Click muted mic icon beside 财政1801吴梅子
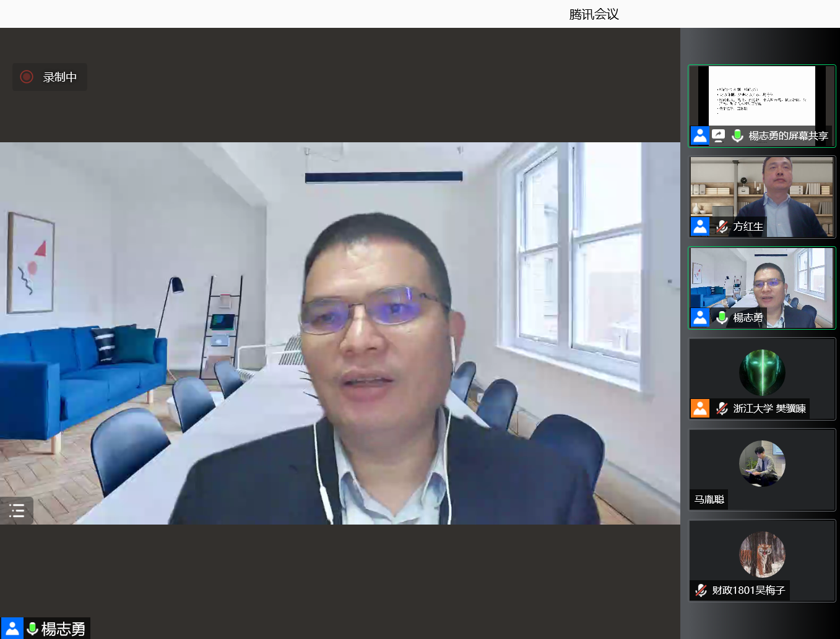This screenshot has height=639, width=840. pyautogui.click(x=701, y=591)
